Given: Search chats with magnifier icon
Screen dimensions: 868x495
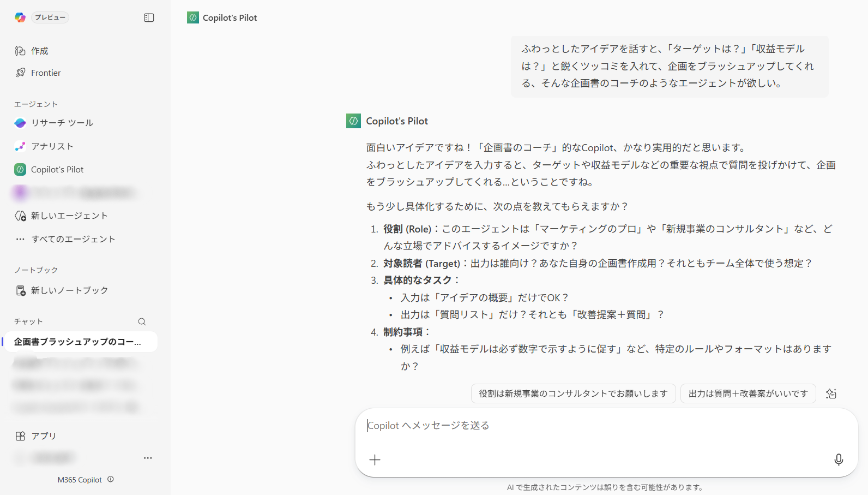Looking at the screenshot, I should click(x=142, y=321).
